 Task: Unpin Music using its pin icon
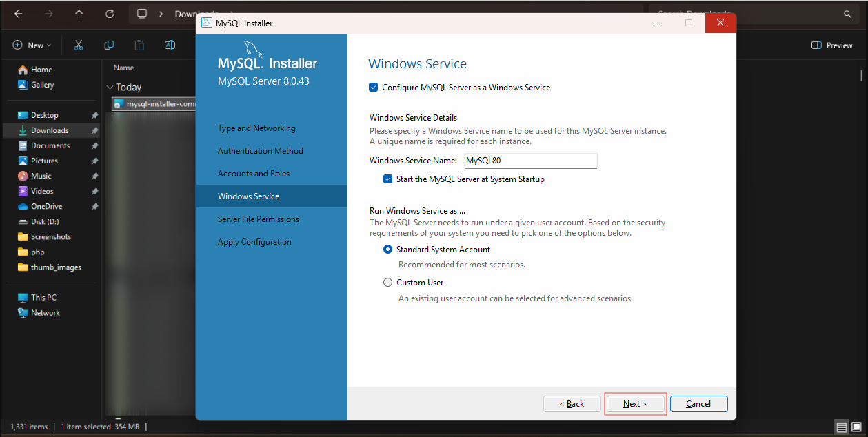pyautogui.click(x=94, y=176)
